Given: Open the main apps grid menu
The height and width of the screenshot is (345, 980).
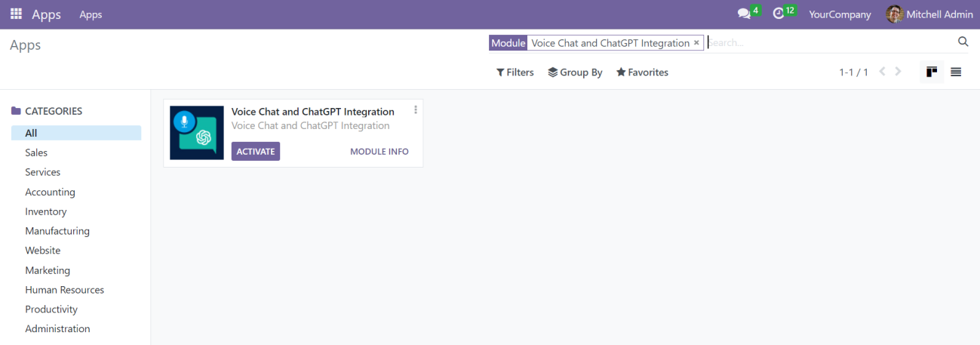Looking at the screenshot, I should 16,14.
